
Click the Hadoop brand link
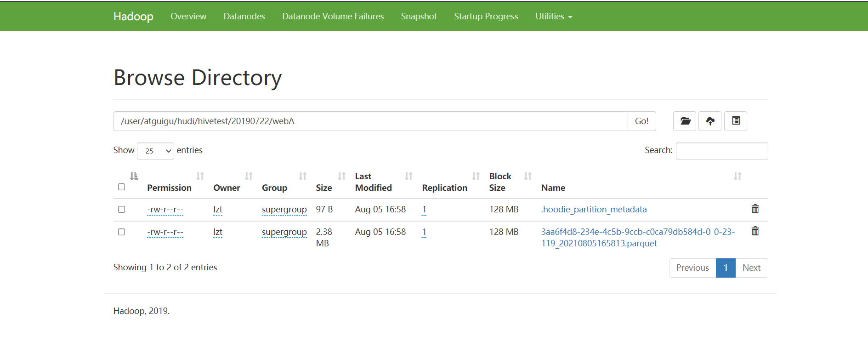tap(133, 16)
